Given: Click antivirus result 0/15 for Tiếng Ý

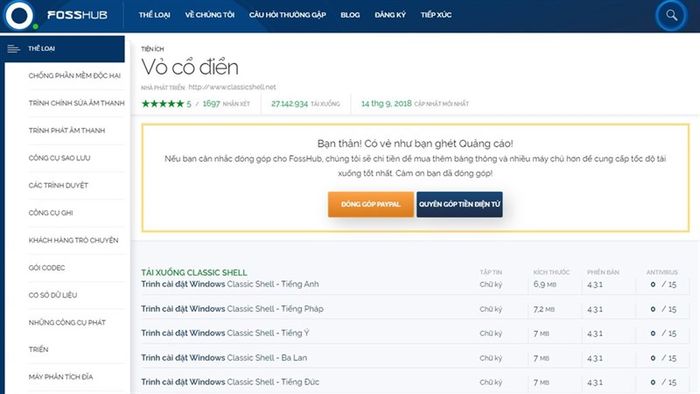Looking at the screenshot, I should (x=663, y=333).
